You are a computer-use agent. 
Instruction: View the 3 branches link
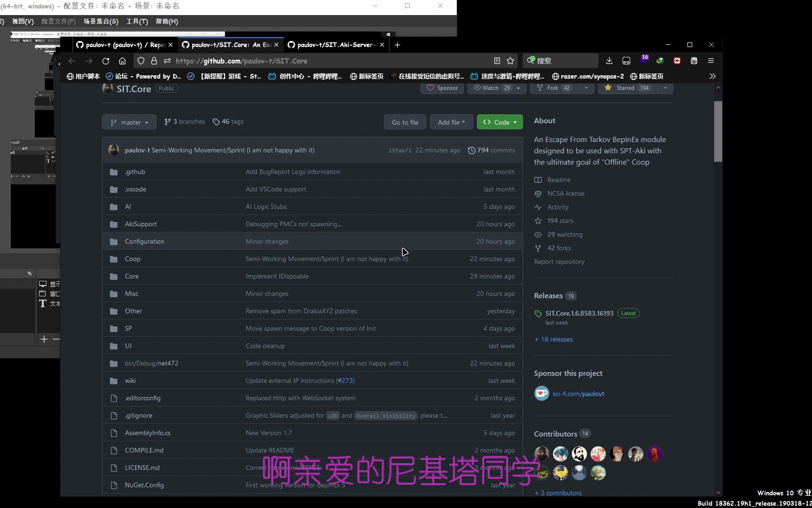pyautogui.click(x=185, y=121)
